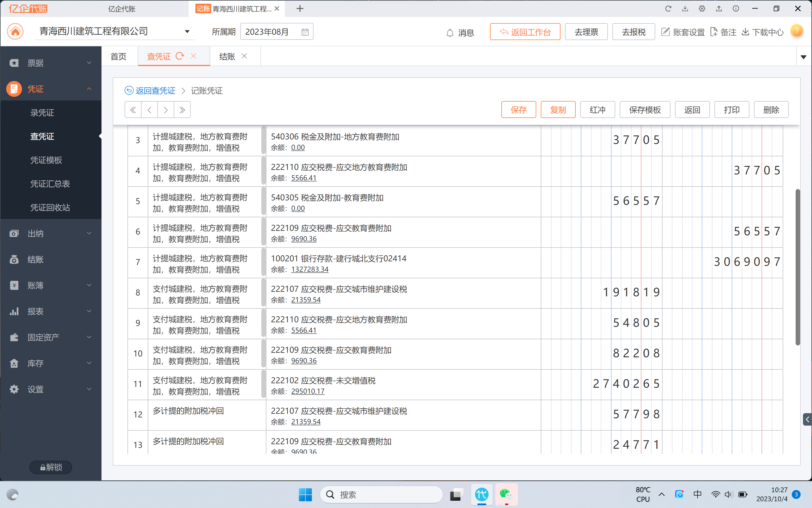Image resolution: width=812 pixels, height=508 pixels.
Task: Click the 返回查凭证 back circle icon
Action: (129, 90)
